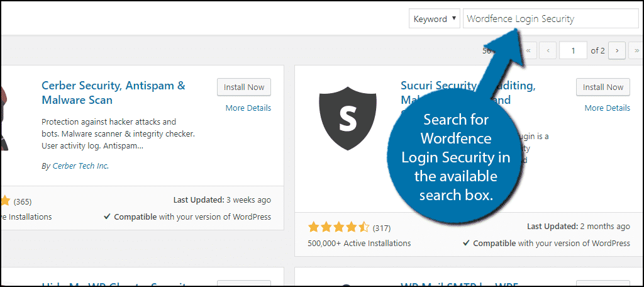This screenshot has width=644, height=287.
Task: Click the (317) ratings count
Action: [382, 228]
